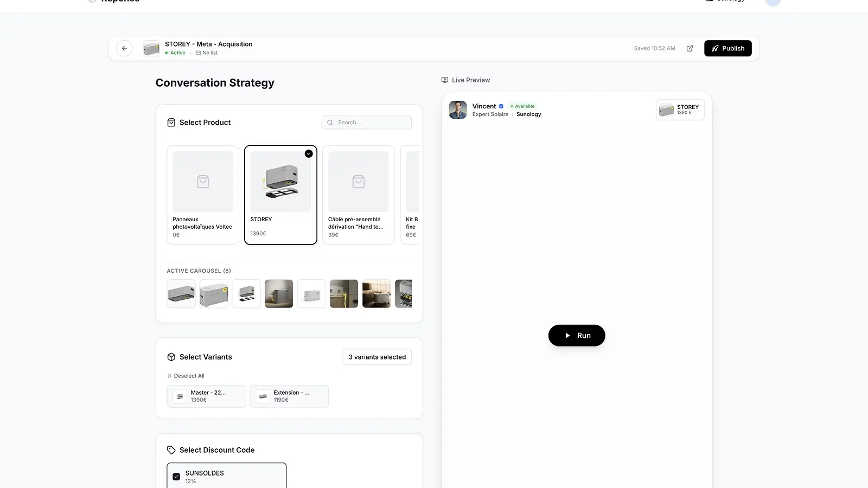Viewport: 868px width, 488px height.
Task: Click the No list label
Action: tap(207, 53)
